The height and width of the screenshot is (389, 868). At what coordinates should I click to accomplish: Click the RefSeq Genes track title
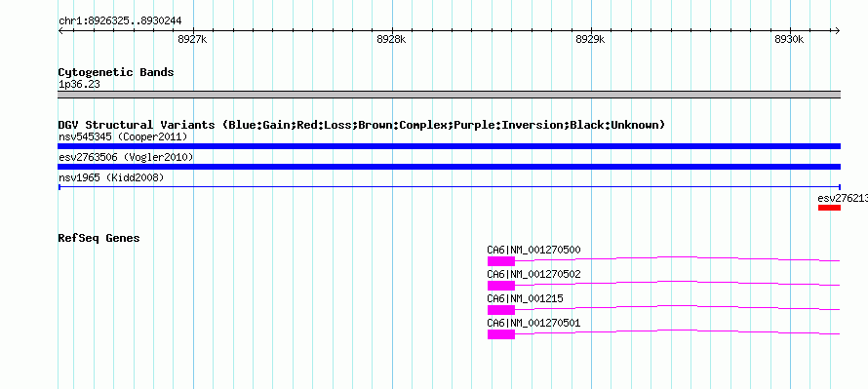point(99,238)
